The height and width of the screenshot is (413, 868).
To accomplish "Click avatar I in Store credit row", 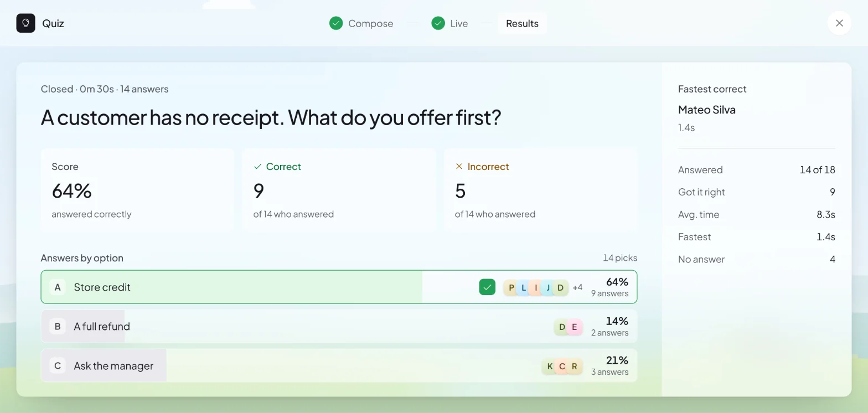I will (536, 287).
